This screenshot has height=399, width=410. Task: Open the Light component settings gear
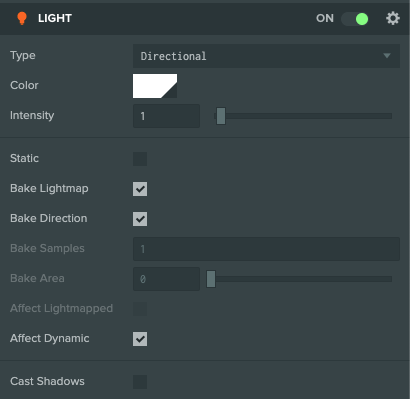coord(393,18)
